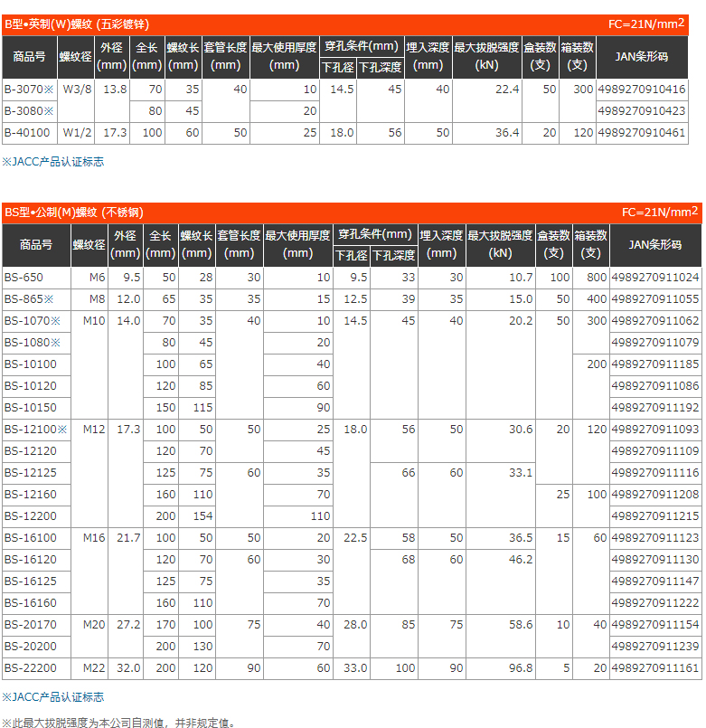Select JAN barcode 4989270911062
Image resolution: width=706 pixels, height=728 pixels.
(x=655, y=321)
